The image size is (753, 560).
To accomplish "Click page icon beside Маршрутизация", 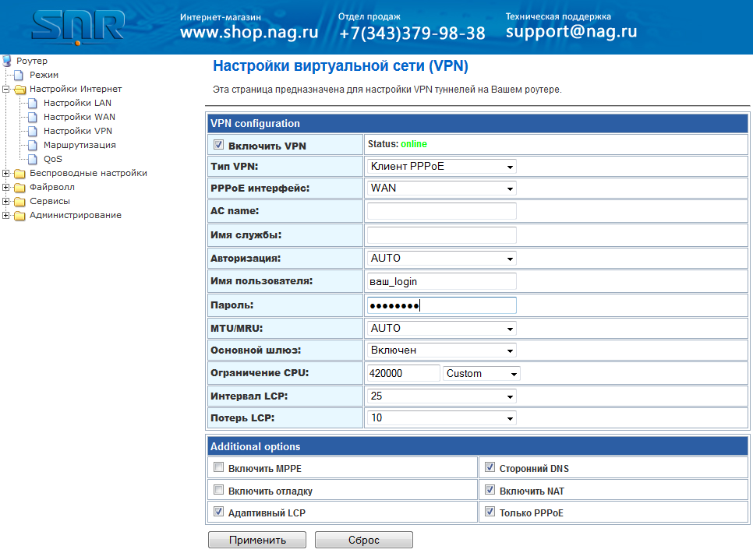I will click(33, 145).
